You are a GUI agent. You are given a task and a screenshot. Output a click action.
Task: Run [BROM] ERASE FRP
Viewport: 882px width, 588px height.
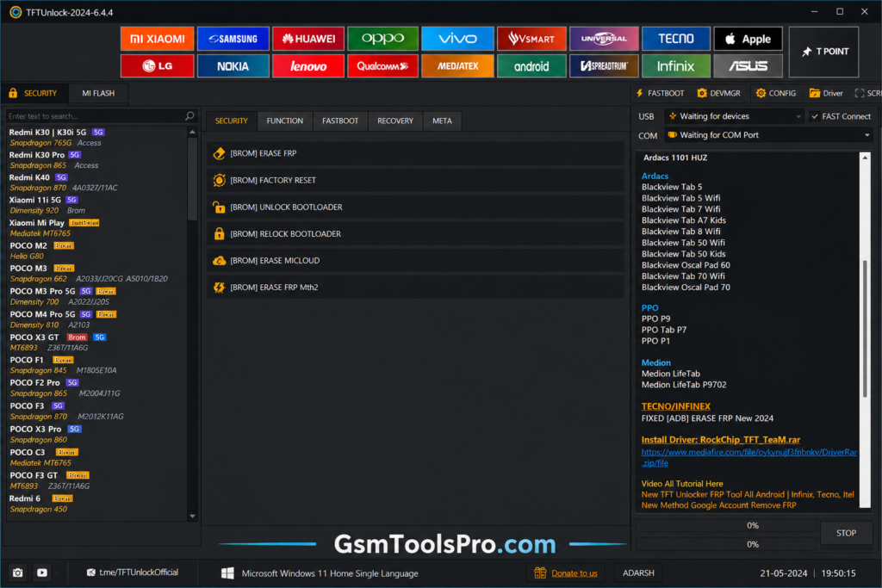tap(416, 153)
